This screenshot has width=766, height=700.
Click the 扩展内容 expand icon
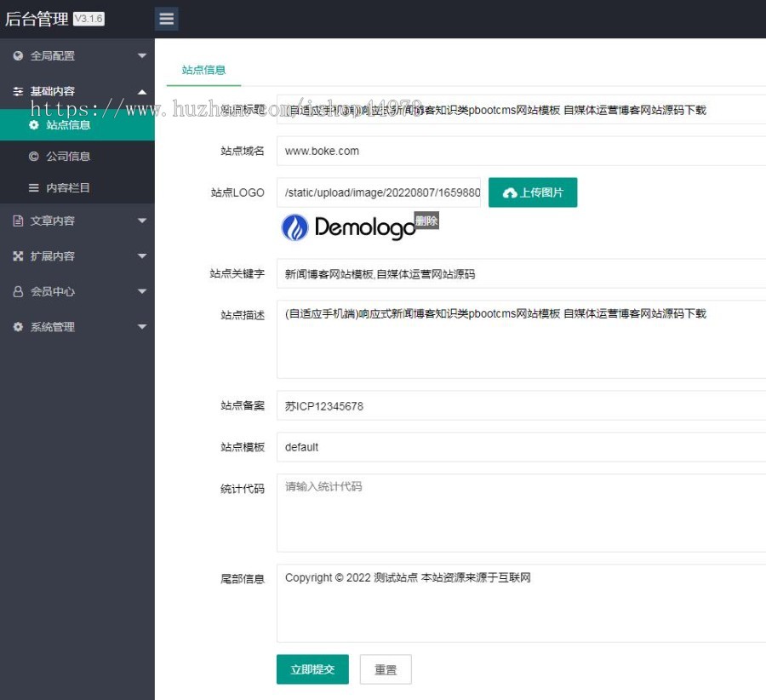coord(18,256)
